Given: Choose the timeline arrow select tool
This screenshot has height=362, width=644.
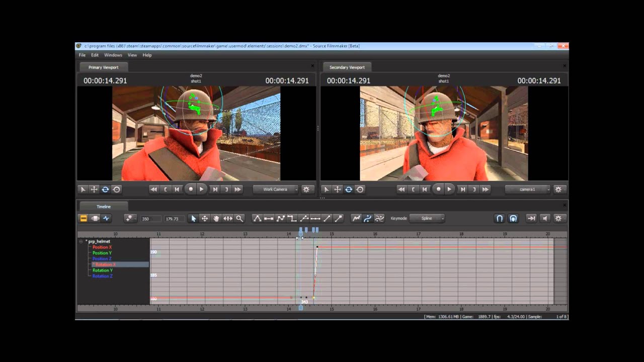Looking at the screenshot, I should 194,218.
